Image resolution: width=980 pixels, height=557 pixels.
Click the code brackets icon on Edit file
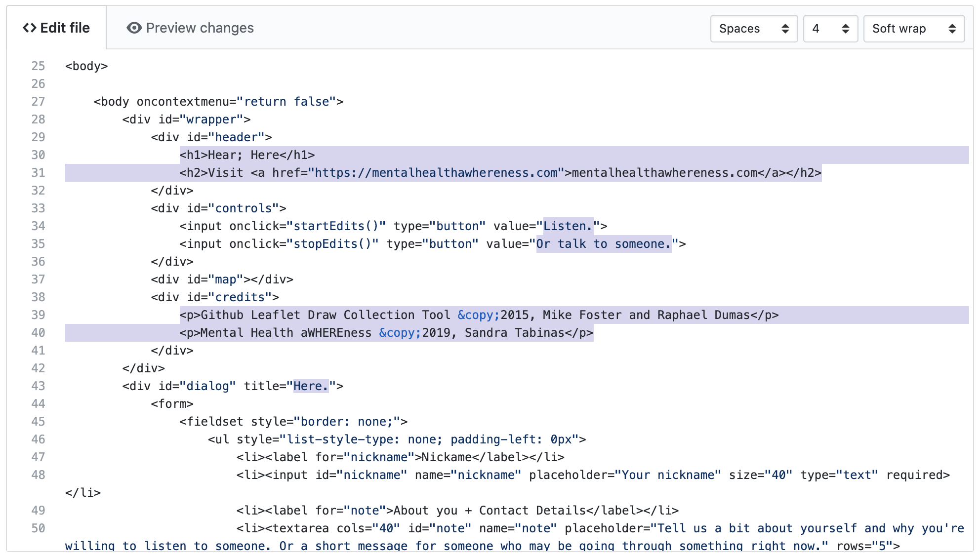pyautogui.click(x=30, y=28)
